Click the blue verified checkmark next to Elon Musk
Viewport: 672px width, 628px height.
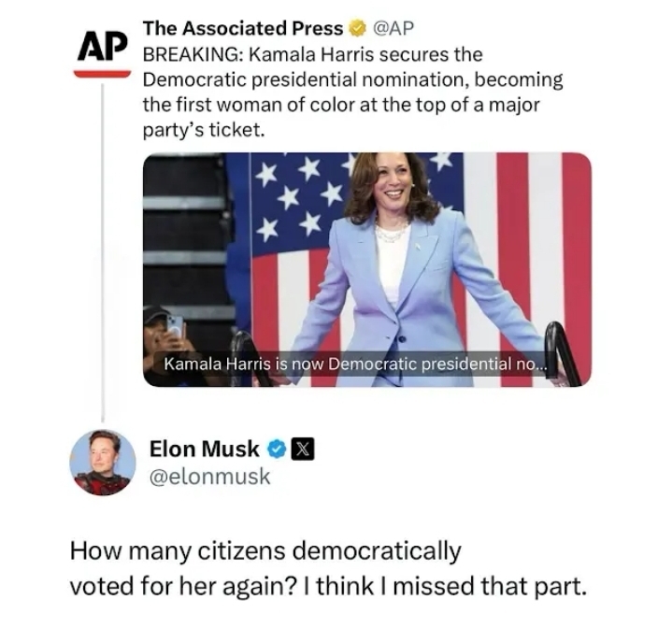[277, 450]
